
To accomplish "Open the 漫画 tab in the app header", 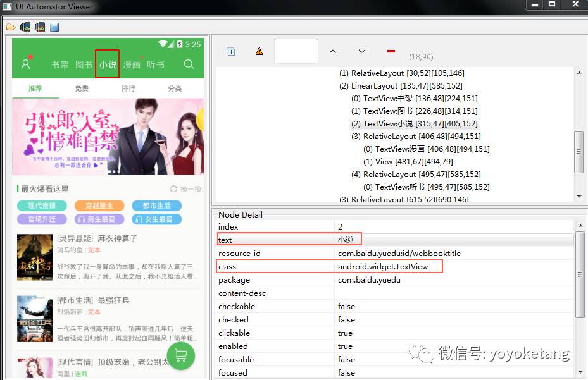I will tap(132, 64).
